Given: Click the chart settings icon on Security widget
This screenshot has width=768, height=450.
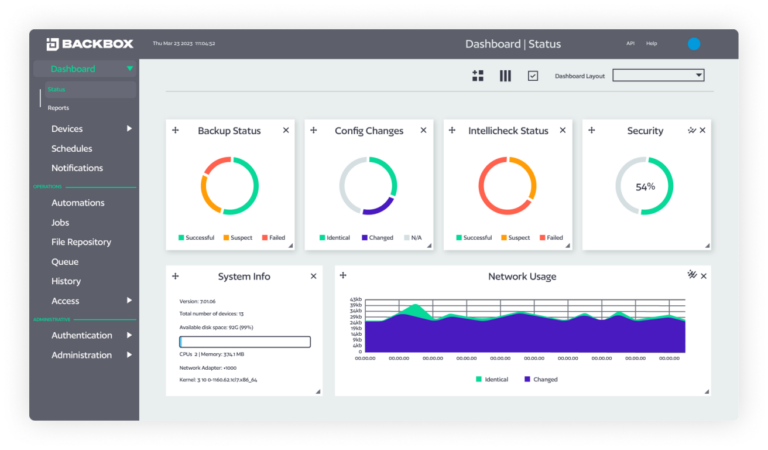Looking at the screenshot, I should coord(691,130).
